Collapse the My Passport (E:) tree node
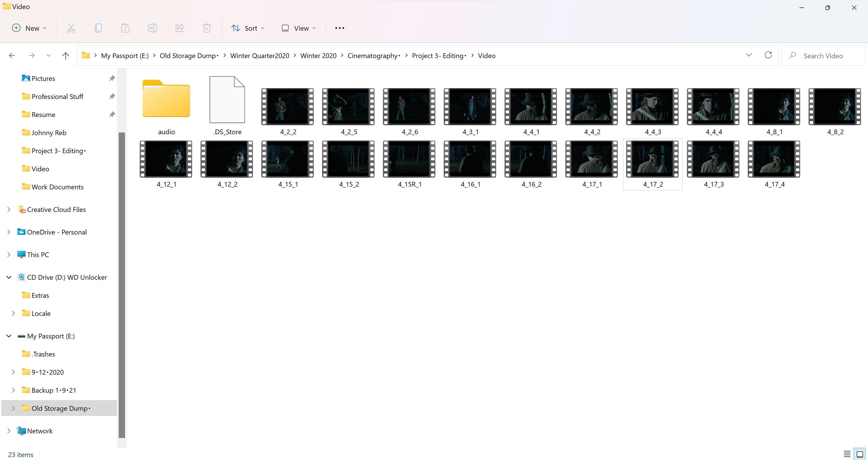The height and width of the screenshot is (460, 868). tap(9, 336)
